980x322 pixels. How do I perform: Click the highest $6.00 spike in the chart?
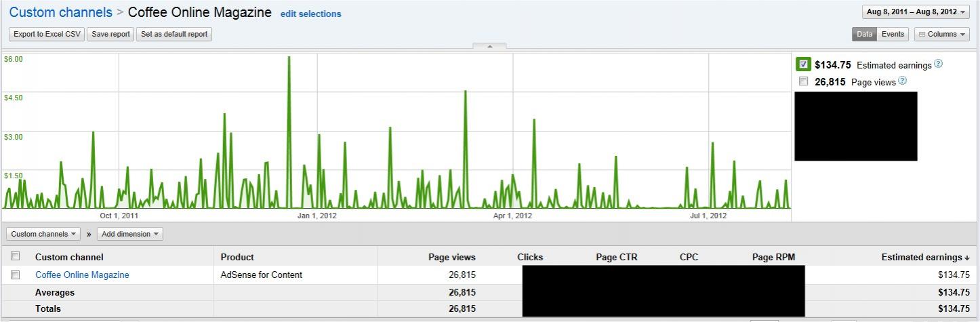(x=289, y=58)
